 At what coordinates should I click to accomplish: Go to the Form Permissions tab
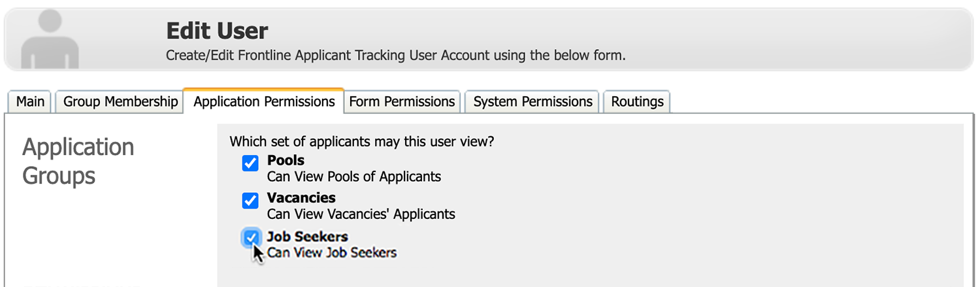(x=402, y=102)
